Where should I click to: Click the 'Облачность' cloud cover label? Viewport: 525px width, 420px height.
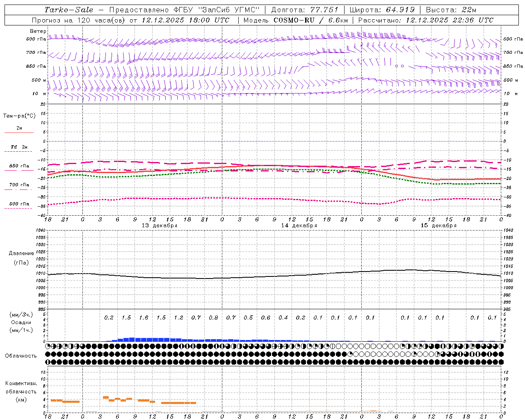pos(21,356)
